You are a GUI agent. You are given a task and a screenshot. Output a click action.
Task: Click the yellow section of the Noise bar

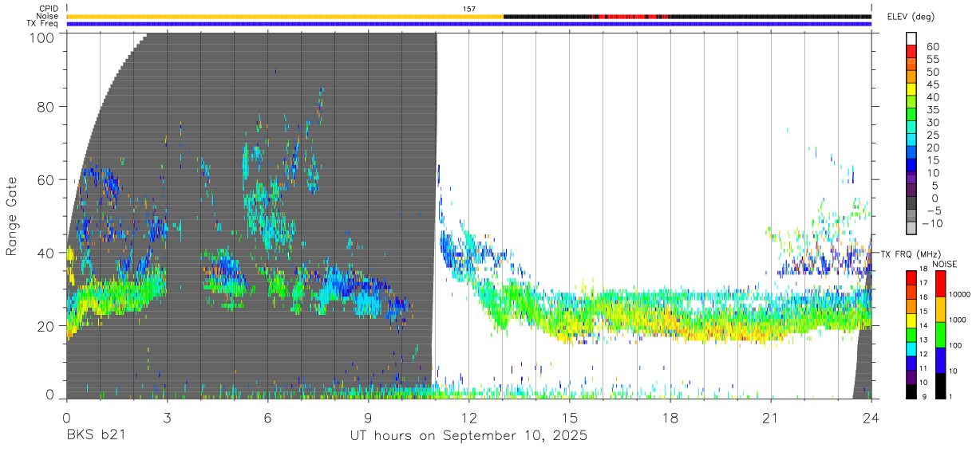285,16
